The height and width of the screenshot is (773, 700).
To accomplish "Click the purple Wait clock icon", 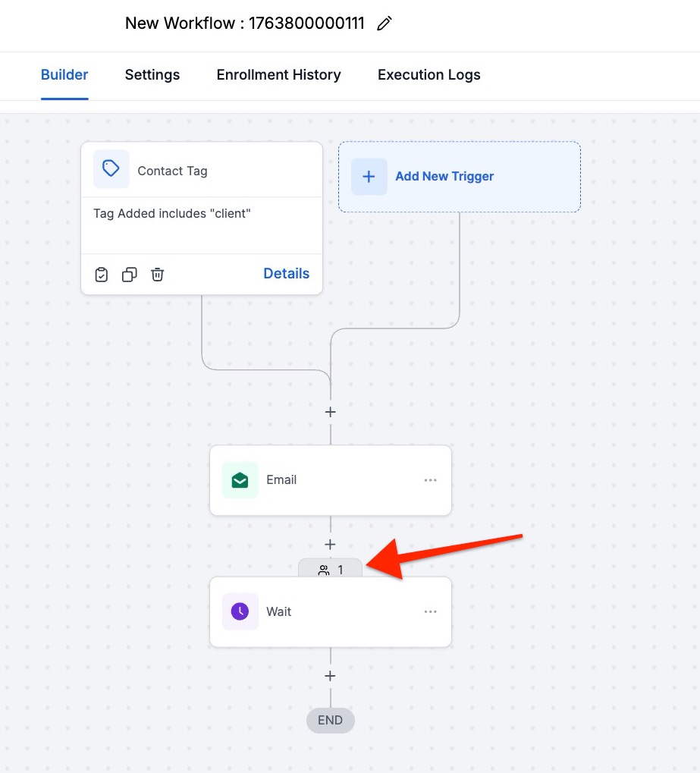I will coord(240,612).
